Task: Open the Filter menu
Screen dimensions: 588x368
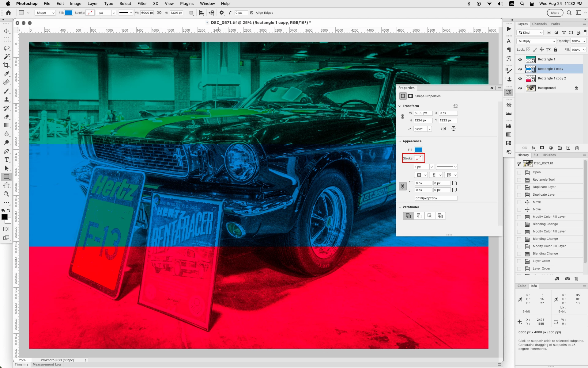Action: (142, 4)
